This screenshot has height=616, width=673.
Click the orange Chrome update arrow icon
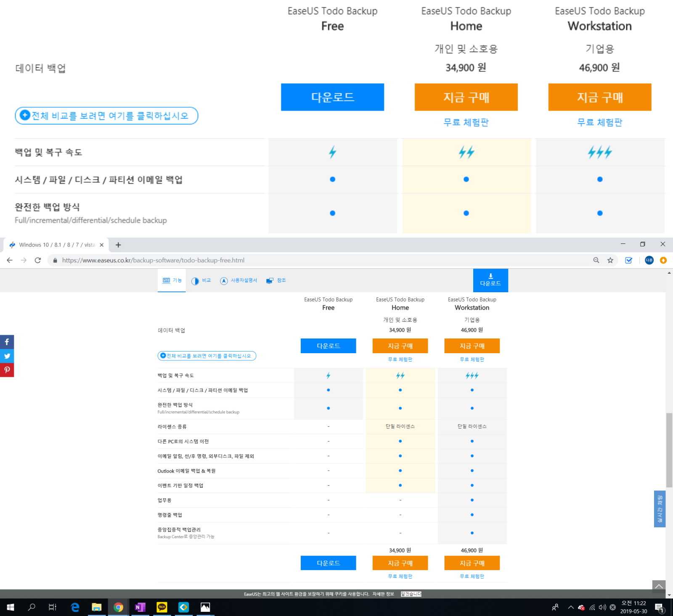click(663, 260)
